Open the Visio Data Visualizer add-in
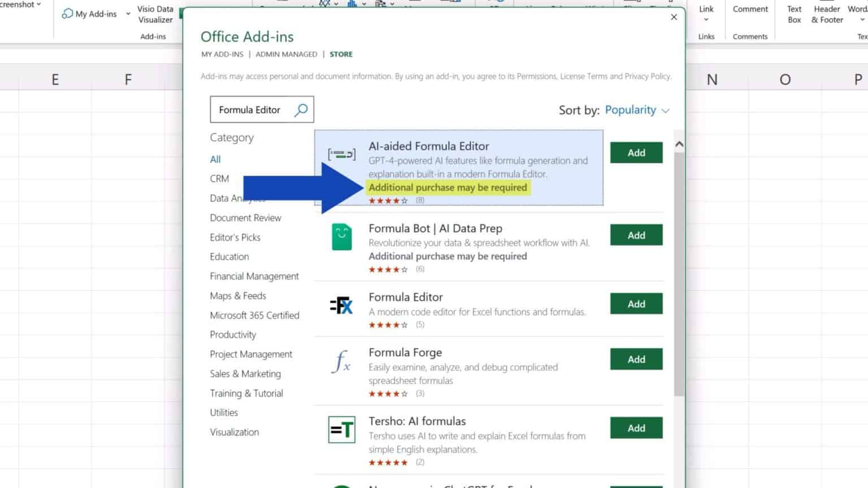Viewport: 868px width, 488px height. click(155, 14)
